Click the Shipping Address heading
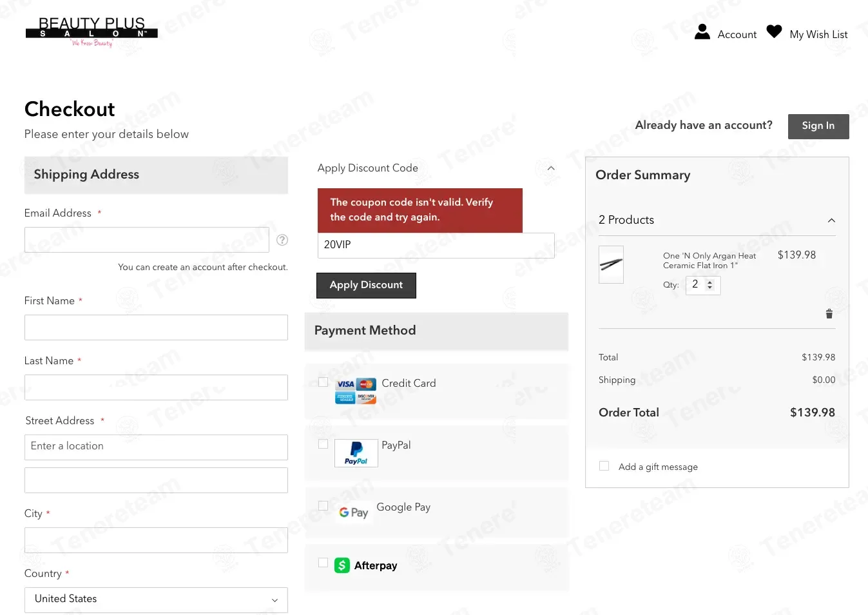 click(x=86, y=175)
